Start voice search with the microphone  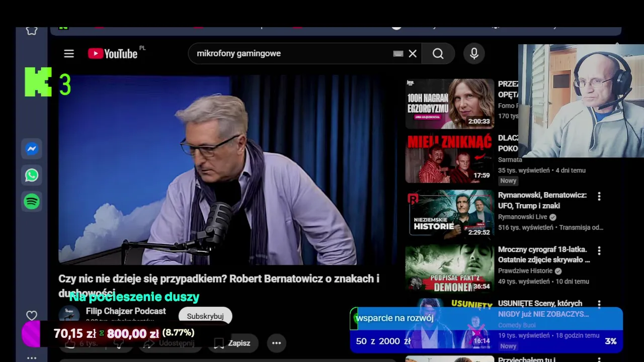pos(474,54)
